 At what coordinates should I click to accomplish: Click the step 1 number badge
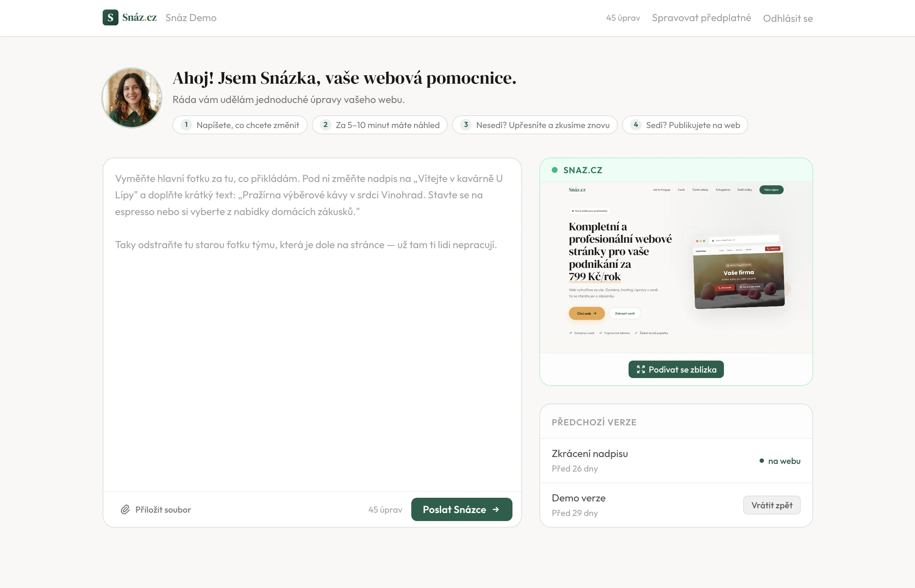click(x=186, y=125)
